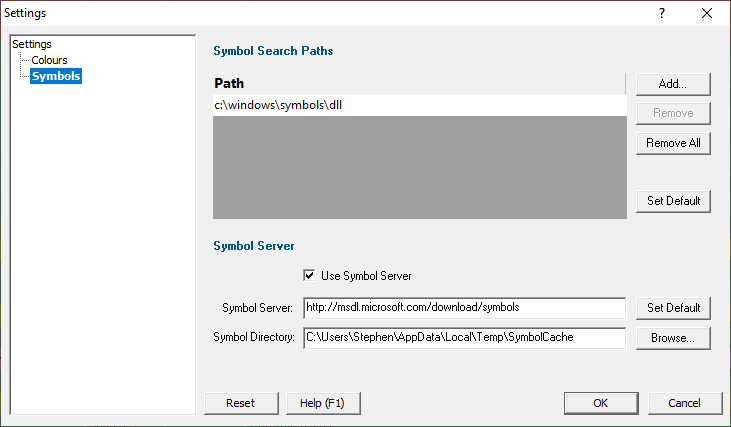Close the Settings dialog with the X
This screenshot has height=427, width=731.
tap(707, 13)
